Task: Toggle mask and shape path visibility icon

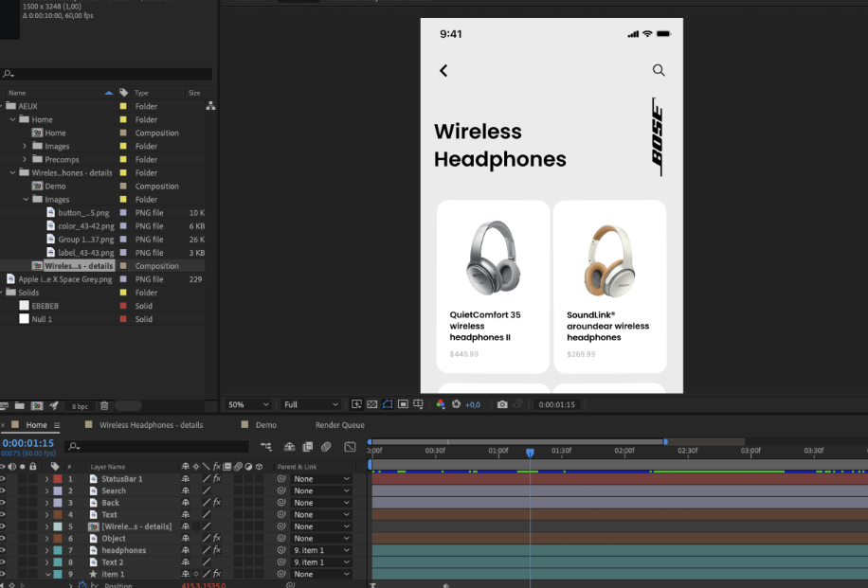Action: [388, 404]
